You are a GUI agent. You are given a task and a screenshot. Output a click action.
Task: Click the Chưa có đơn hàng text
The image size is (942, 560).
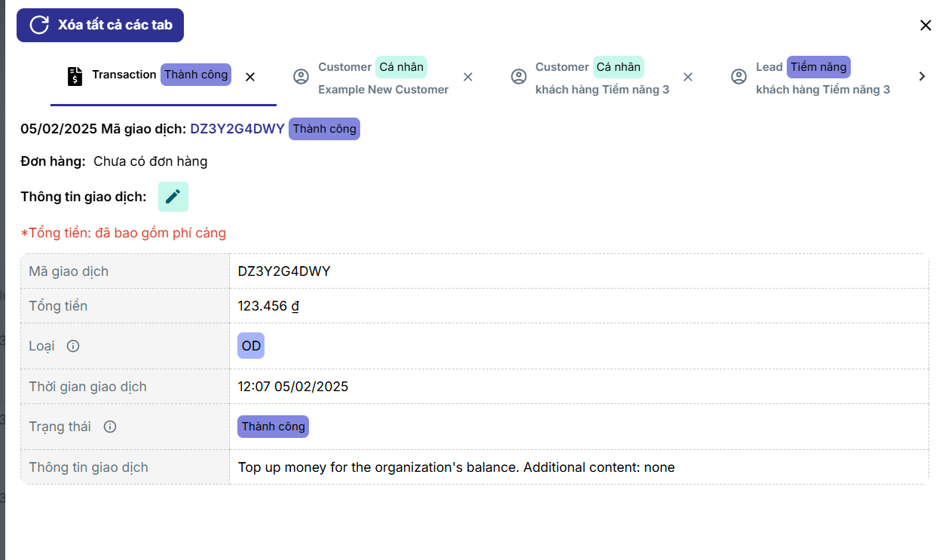(151, 161)
